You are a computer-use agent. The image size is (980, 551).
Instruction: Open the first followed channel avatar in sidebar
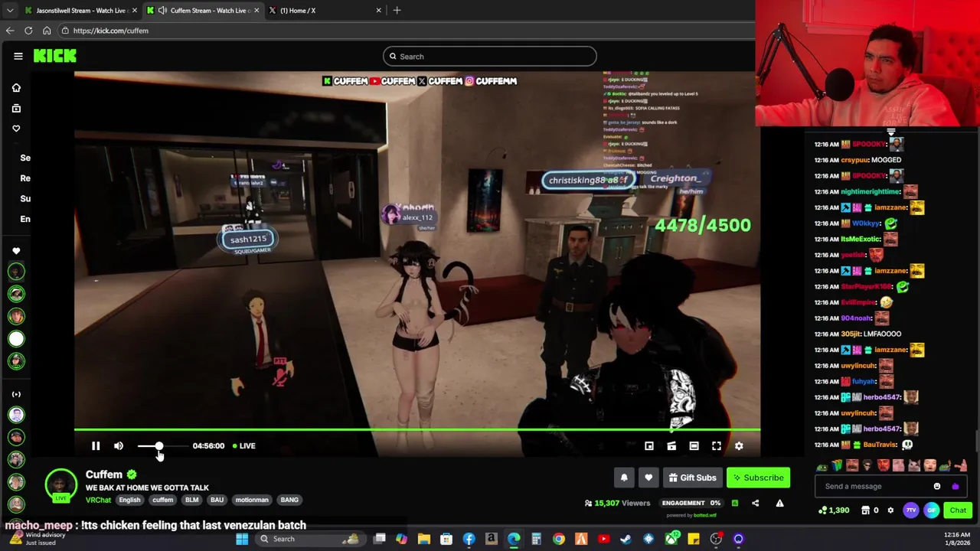coord(16,272)
